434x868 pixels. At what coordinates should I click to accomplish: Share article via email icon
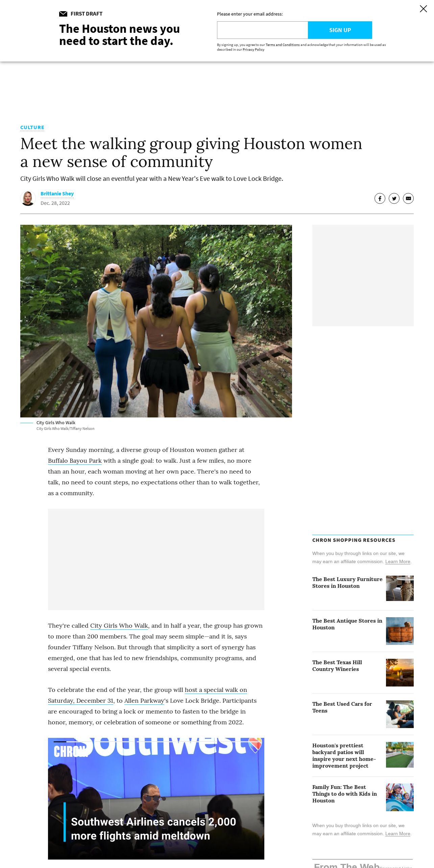coord(408,198)
